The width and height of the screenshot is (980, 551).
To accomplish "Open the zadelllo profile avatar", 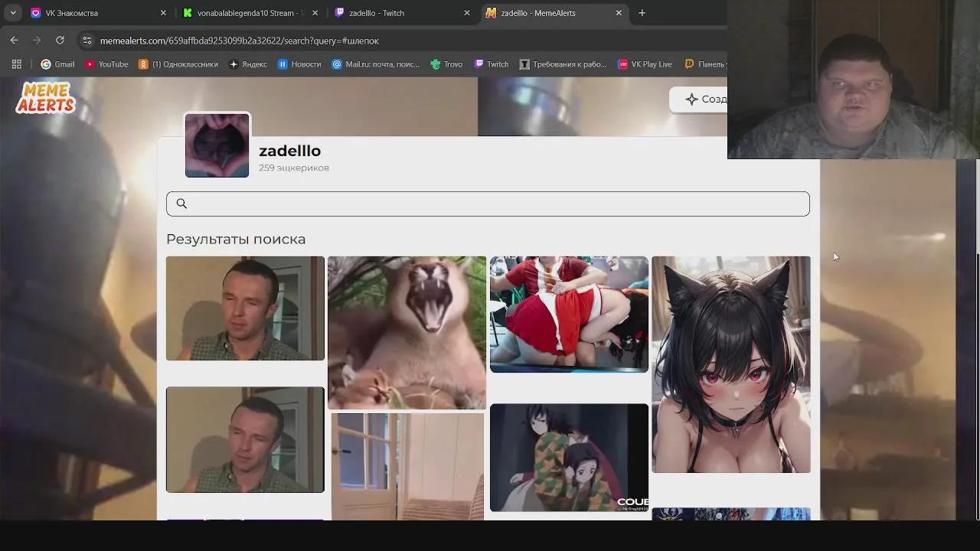I will point(217,145).
